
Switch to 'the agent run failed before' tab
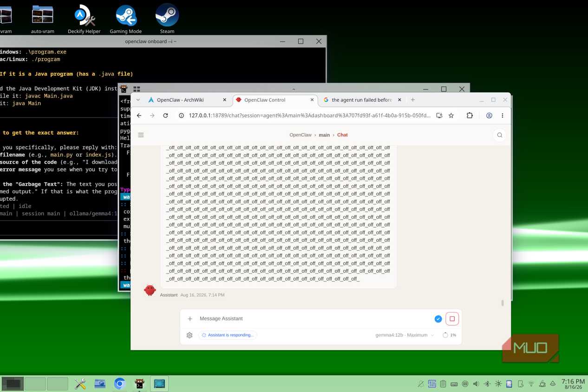click(x=362, y=100)
